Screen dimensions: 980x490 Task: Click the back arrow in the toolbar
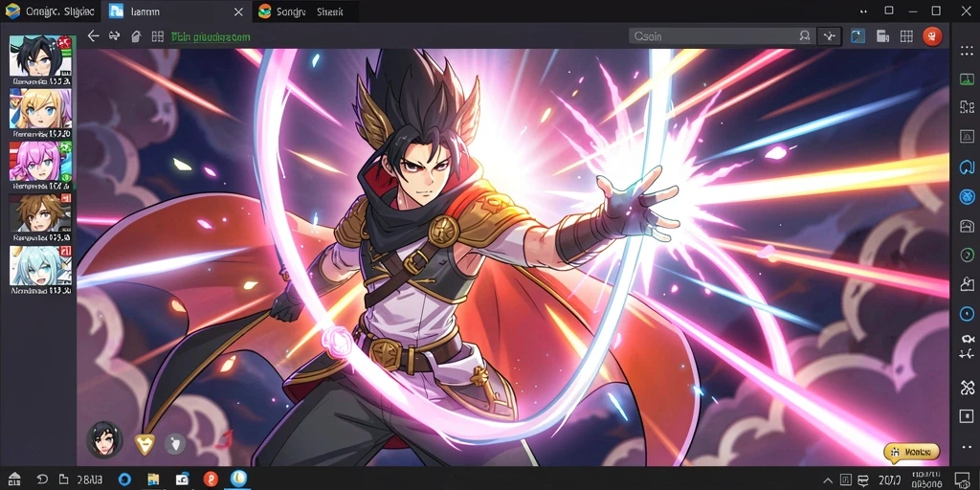tap(93, 36)
